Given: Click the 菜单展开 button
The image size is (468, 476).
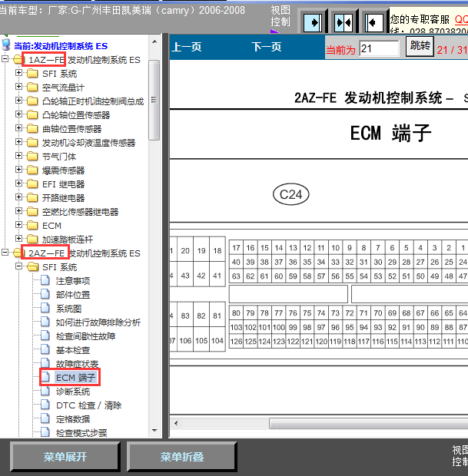Looking at the screenshot, I should (x=65, y=457).
